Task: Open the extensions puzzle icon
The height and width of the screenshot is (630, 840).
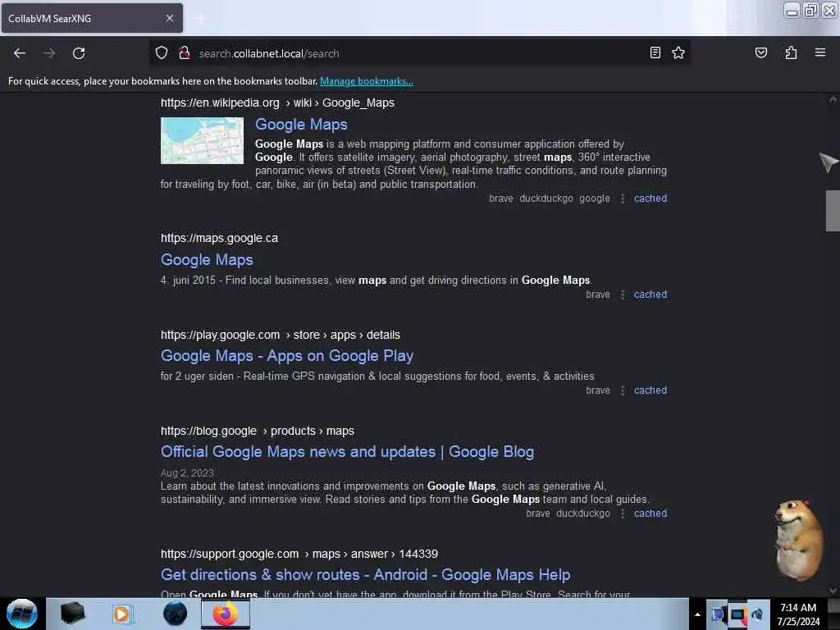Action: pyautogui.click(x=791, y=52)
